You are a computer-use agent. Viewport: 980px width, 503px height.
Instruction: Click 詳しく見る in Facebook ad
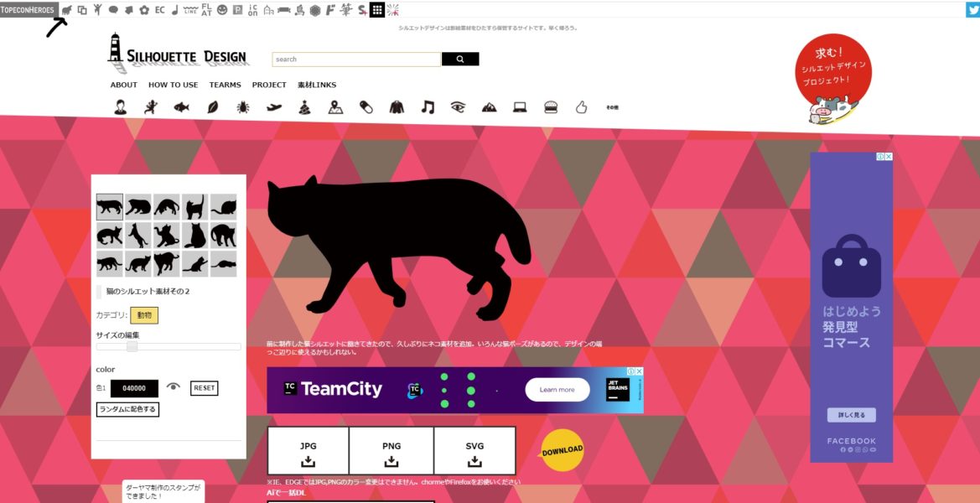[851, 415]
